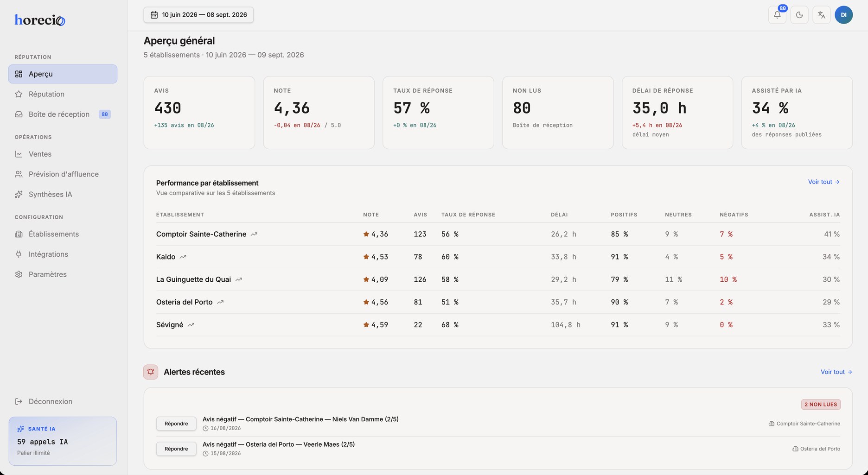The width and height of the screenshot is (868, 475).
Task: Open Prévision d'affluence
Action: [63, 174]
